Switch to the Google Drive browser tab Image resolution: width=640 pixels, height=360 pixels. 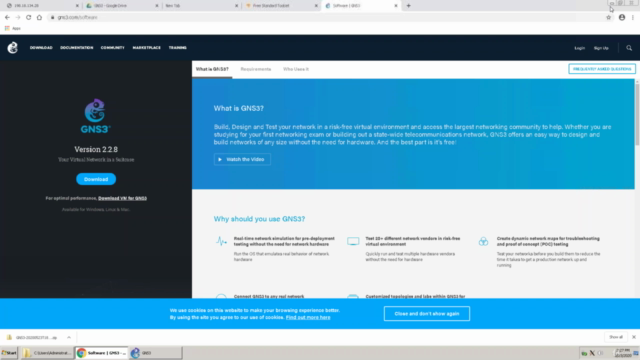121,6
